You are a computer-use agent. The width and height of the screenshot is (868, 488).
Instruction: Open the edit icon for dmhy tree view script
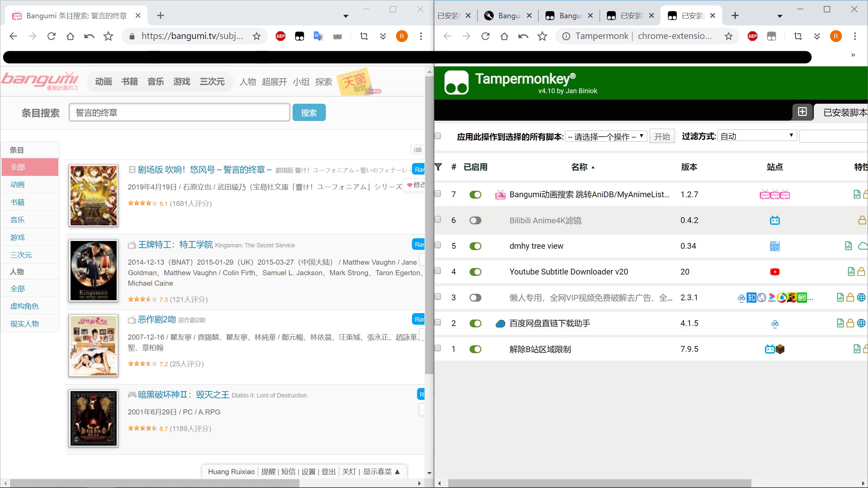pos(848,246)
